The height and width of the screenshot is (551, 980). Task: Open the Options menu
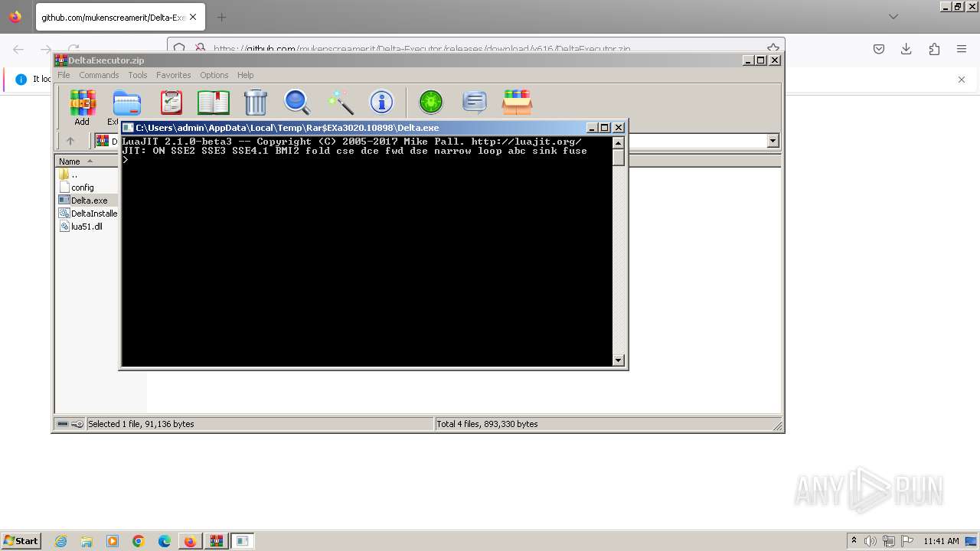(214, 75)
